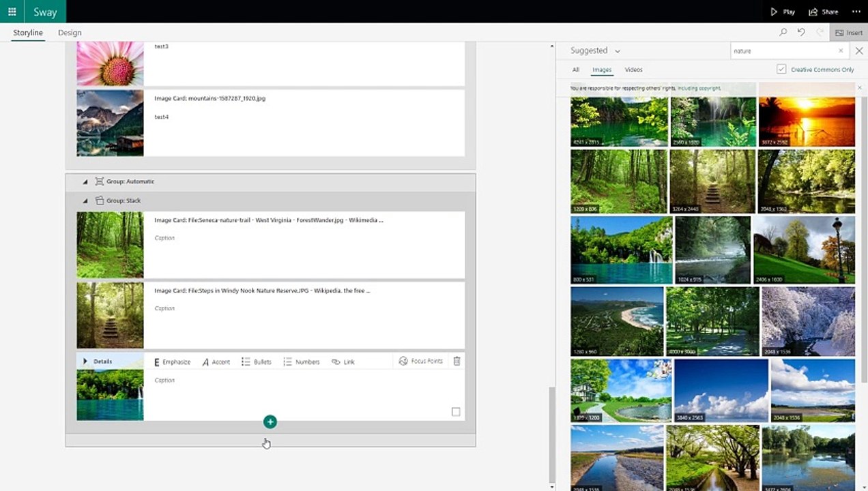The image size is (868, 491).
Task: Click the test4 caption text
Action: (161, 117)
